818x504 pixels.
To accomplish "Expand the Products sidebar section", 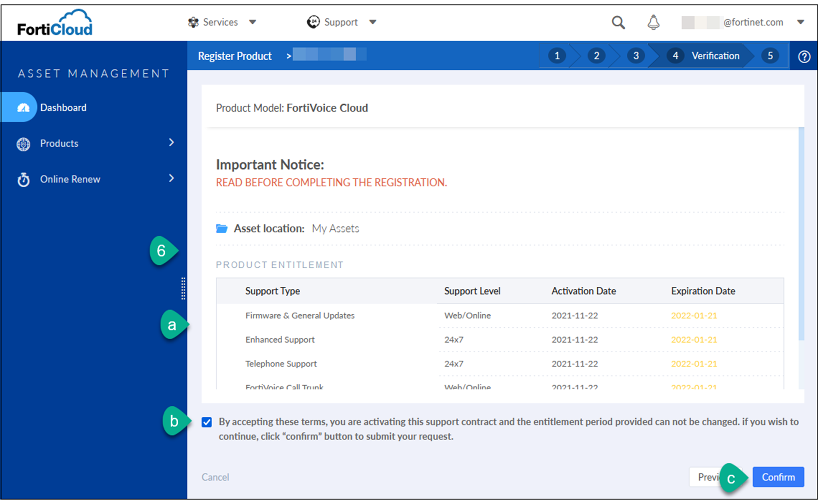I will [171, 143].
